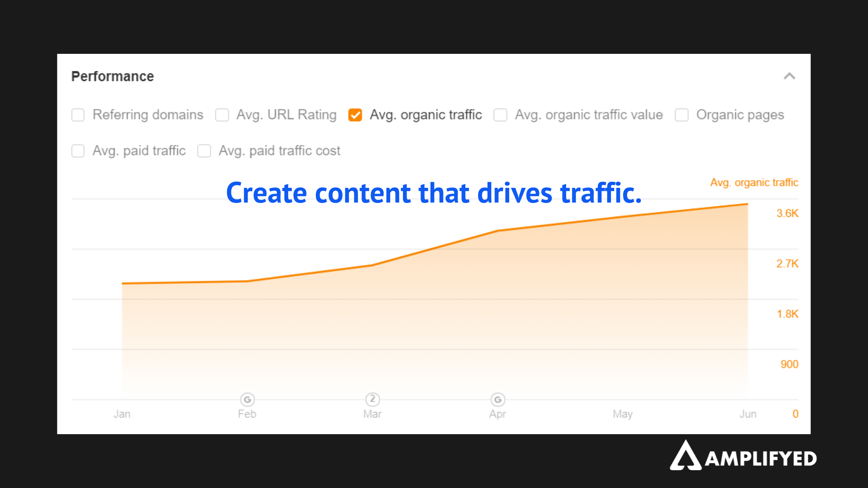Toggle Organic pages visibility on

tap(682, 114)
